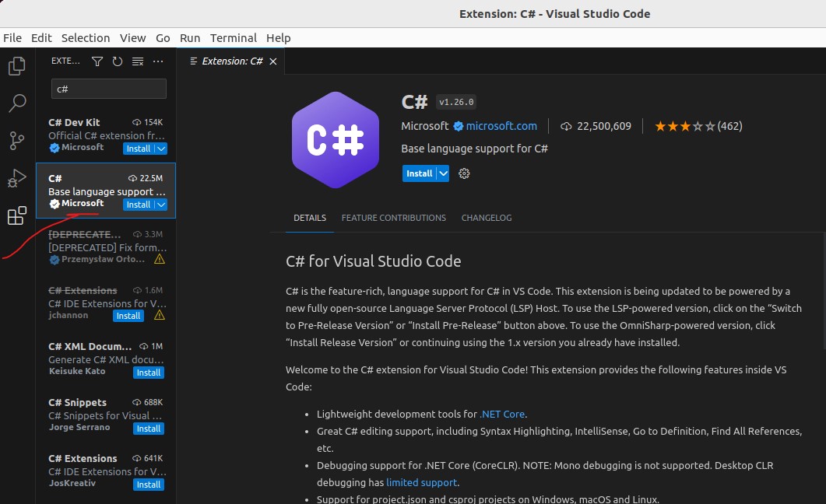The height and width of the screenshot is (504, 826).
Task: Select the deprecated Fix format extension entry
Action: 106,247
